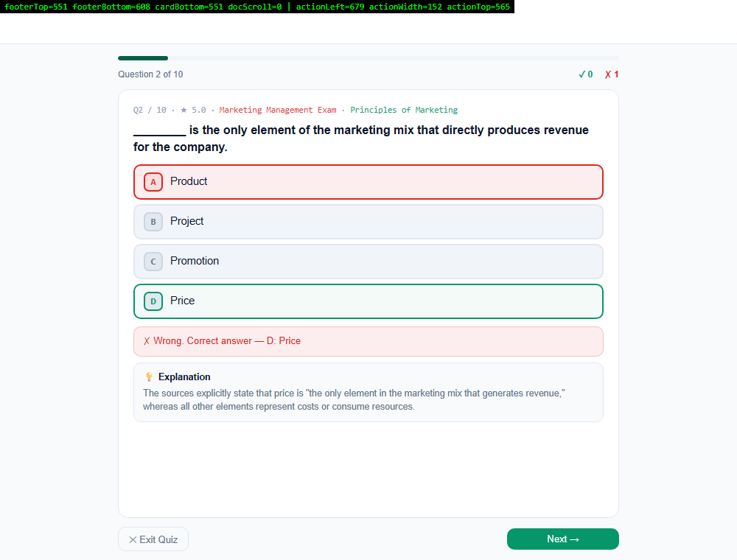Screen dimensions: 737x560
Task: Select the Project answer option
Action: pyautogui.click(x=368, y=222)
